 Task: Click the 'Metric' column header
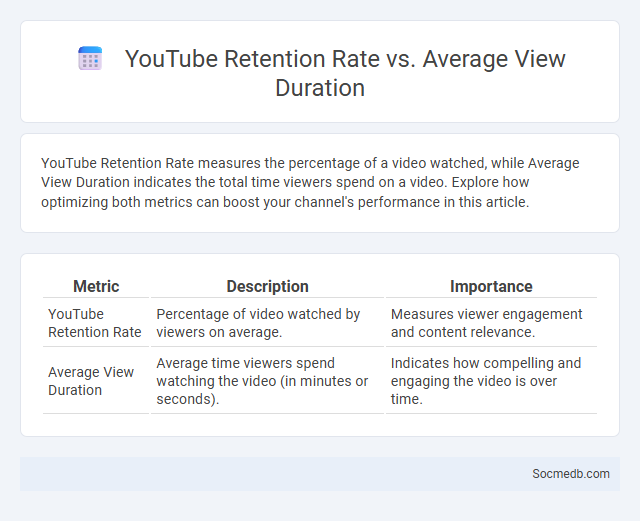tap(96, 286)
